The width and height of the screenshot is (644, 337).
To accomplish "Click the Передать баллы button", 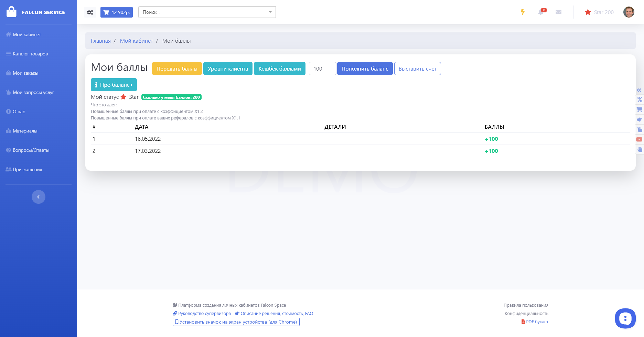I will [177, 69].
